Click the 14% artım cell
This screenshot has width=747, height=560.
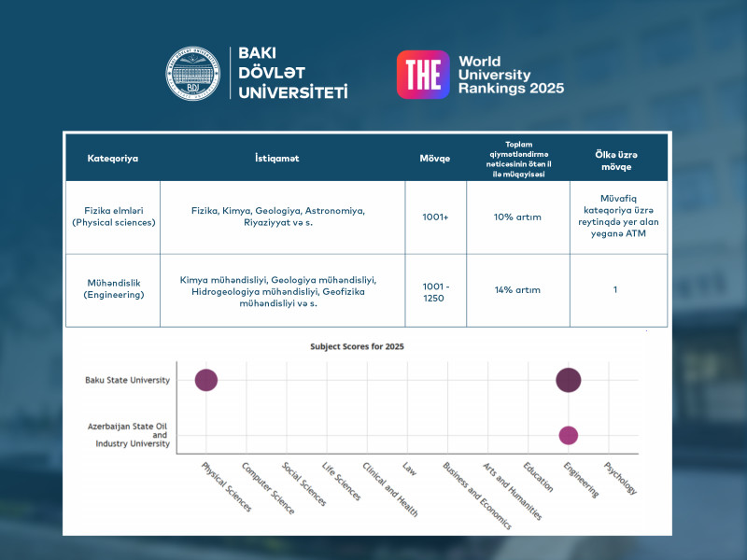coord(517,290)
